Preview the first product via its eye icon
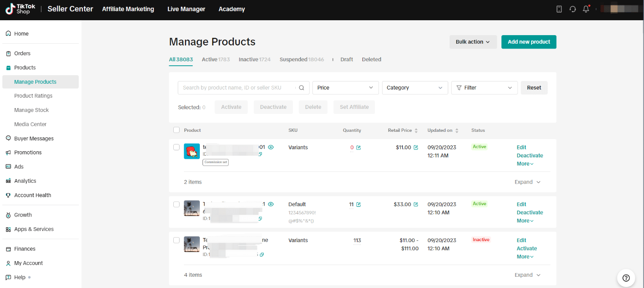This screenshot has width=644, height=288. coord(270,147)
